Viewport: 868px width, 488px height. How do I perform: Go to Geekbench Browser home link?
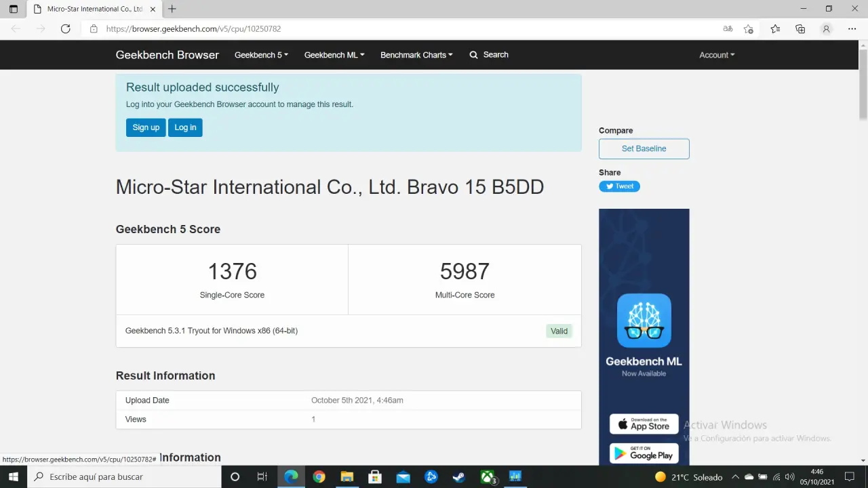click(x=167, y=55)
